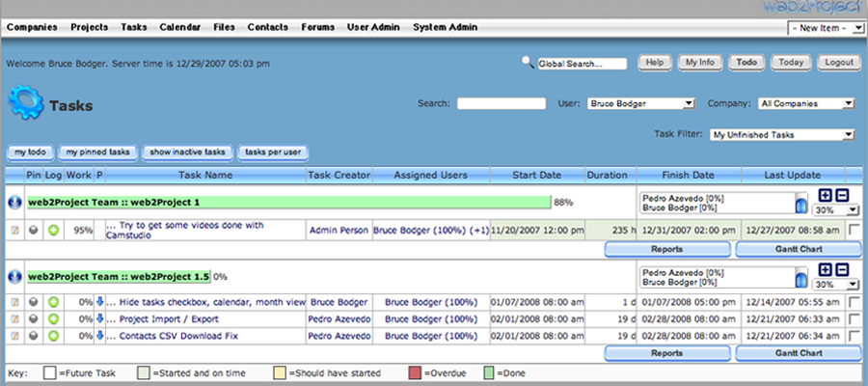
Task: Pin the Contacts CSV Download Fix task
Action: point(34,336)
